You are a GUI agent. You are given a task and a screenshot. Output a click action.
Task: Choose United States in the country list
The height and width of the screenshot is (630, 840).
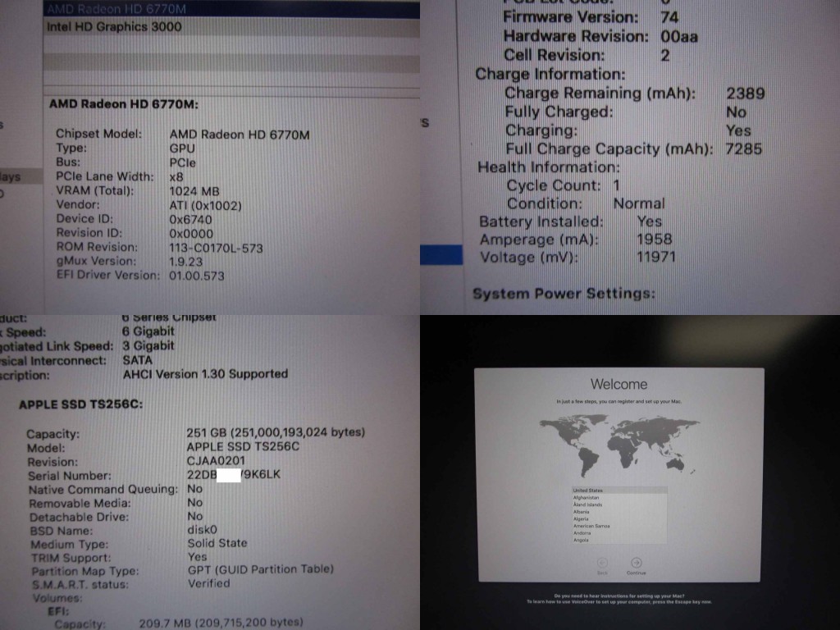click(619, 491)
